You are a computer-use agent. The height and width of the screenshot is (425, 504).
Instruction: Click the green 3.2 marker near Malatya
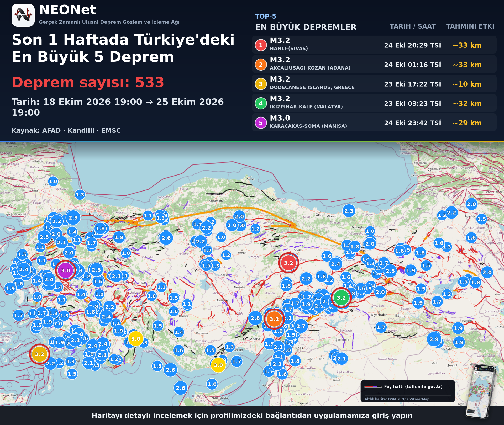click(x=341, y=298)
